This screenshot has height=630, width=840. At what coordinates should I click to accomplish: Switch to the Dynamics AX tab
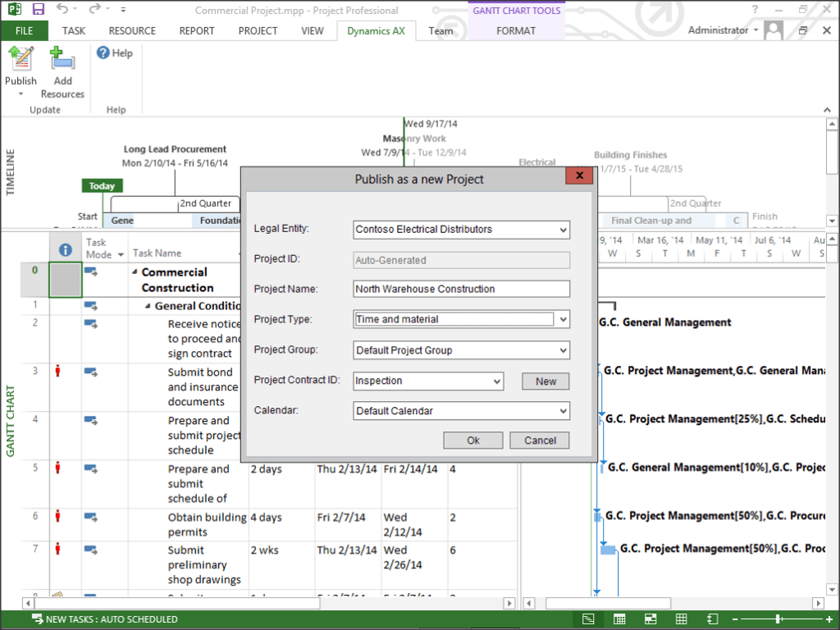(x=376, y=30)
